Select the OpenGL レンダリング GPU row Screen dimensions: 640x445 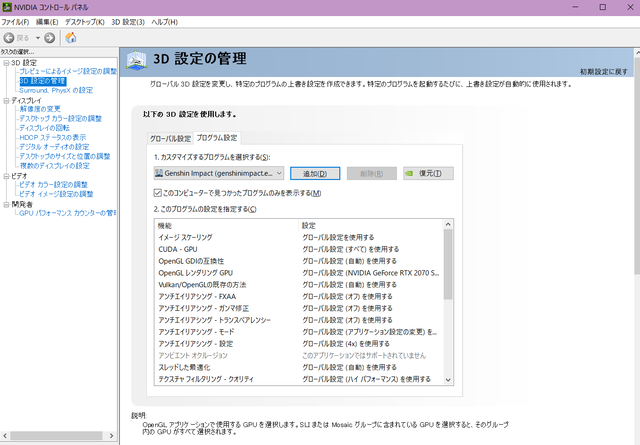pos(299,273)
